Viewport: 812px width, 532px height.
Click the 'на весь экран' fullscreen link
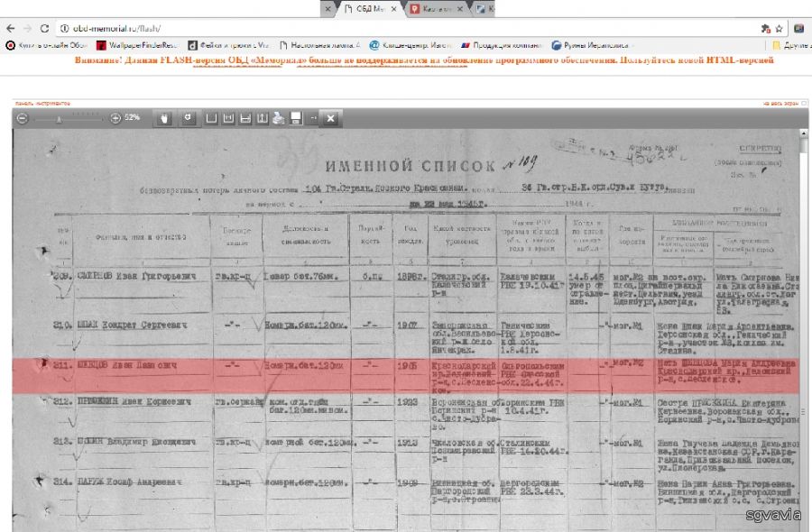[x=780, y=104]
